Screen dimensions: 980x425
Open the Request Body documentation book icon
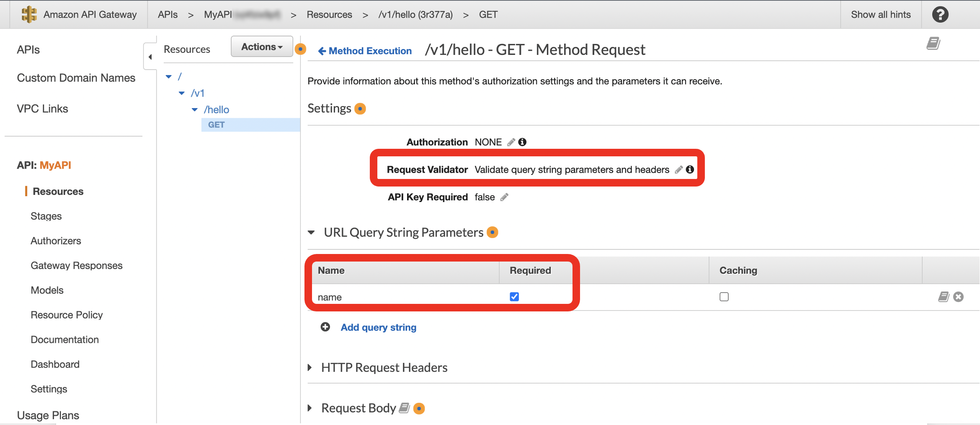pyautogui.click(x=404, y=408)
